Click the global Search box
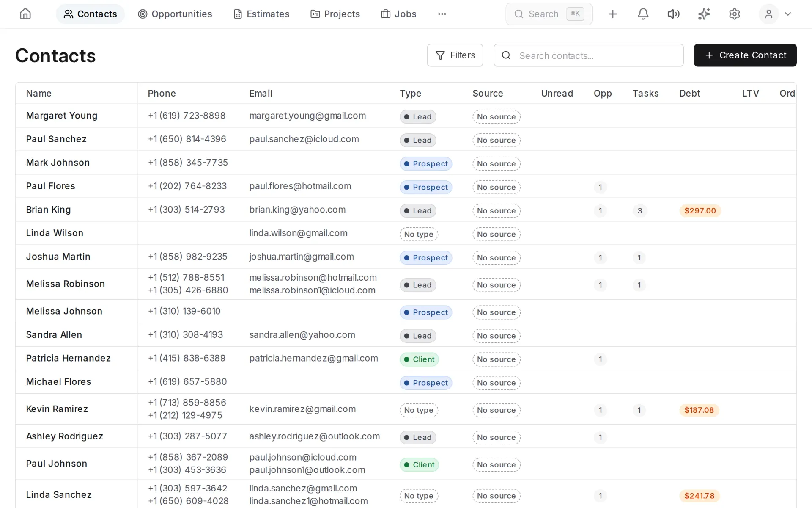The width and height of the screenshot is (812, 508). (x=549, y=14)
